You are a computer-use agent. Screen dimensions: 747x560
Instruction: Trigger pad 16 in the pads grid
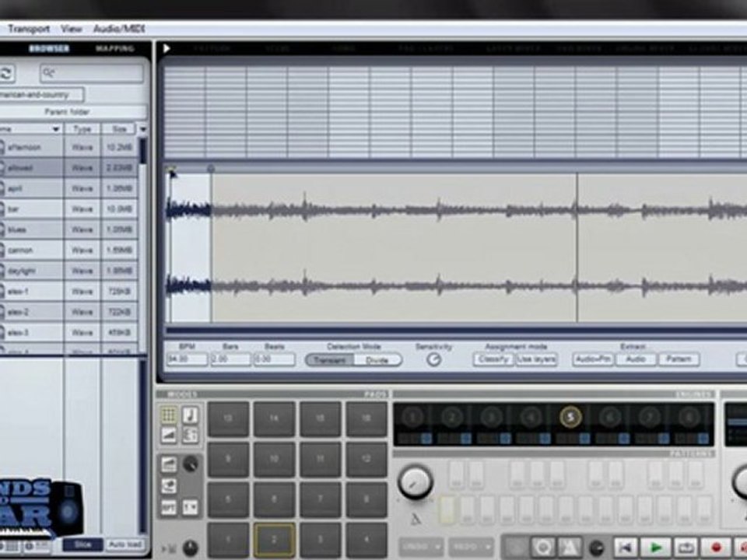[366, 418]
